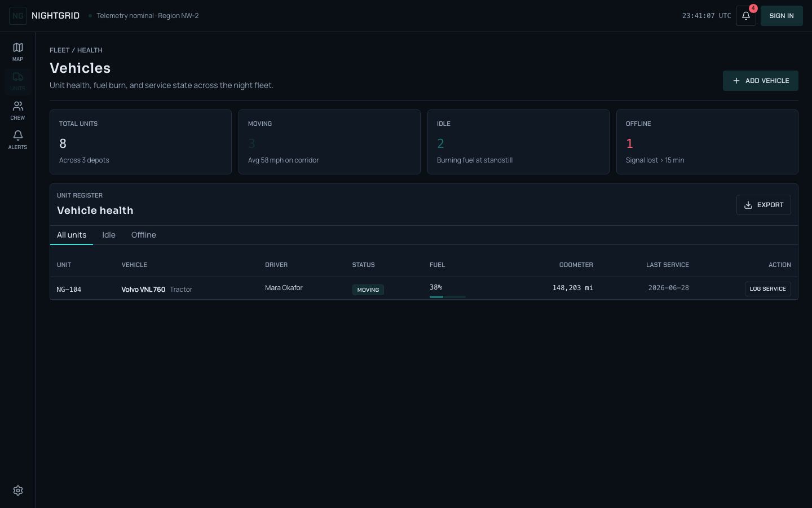Click the NG-104 fuel level bar
This screenshot has height=508, width=812.
click(x=448, y=297)
